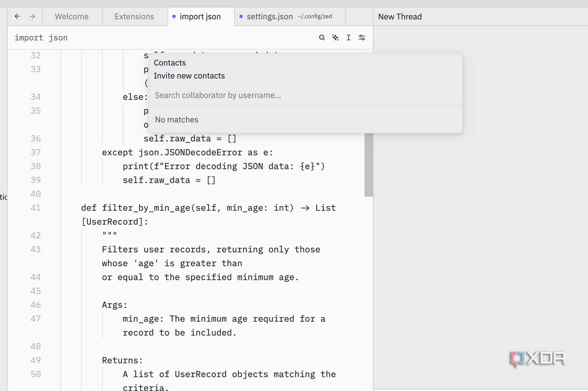
Task: Select the cursor I-beam icon in the toolbar
Action: pos(349,37)
